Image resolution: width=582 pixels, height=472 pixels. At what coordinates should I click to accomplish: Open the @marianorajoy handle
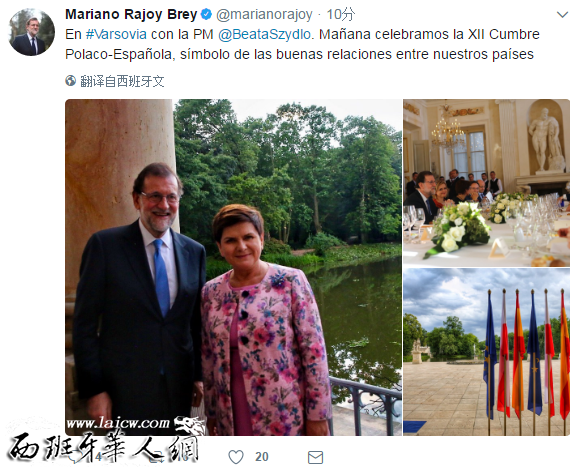tap(264, 14)
